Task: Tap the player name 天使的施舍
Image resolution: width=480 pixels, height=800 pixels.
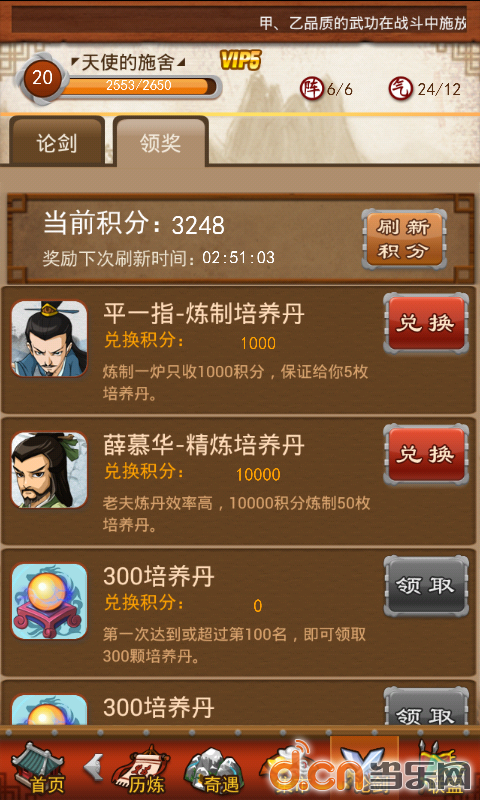Action: coord(128,63)
